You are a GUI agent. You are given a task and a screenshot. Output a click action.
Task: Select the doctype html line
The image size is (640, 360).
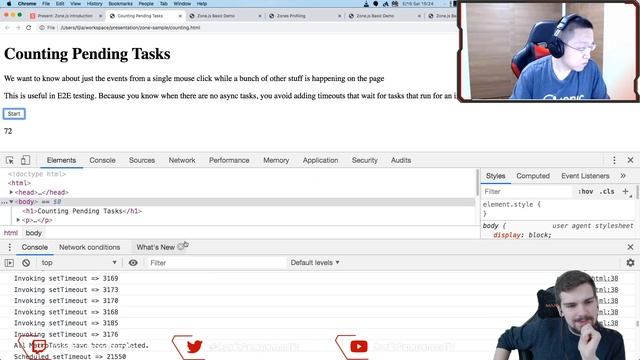click(x=37, y=174)
